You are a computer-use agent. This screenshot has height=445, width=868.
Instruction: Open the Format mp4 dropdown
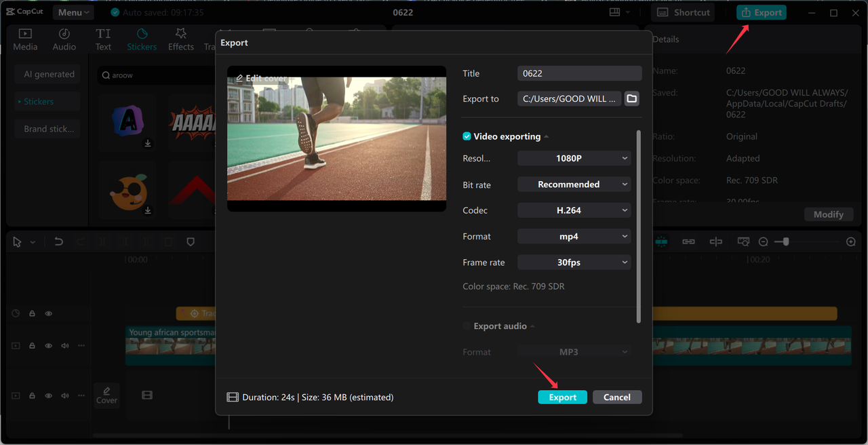coord(574,236)
